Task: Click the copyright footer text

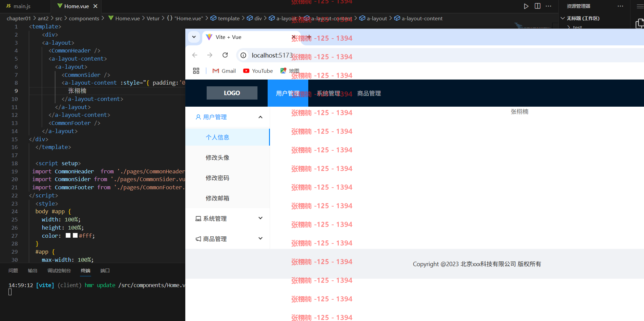Action: (x=477, y=264)
